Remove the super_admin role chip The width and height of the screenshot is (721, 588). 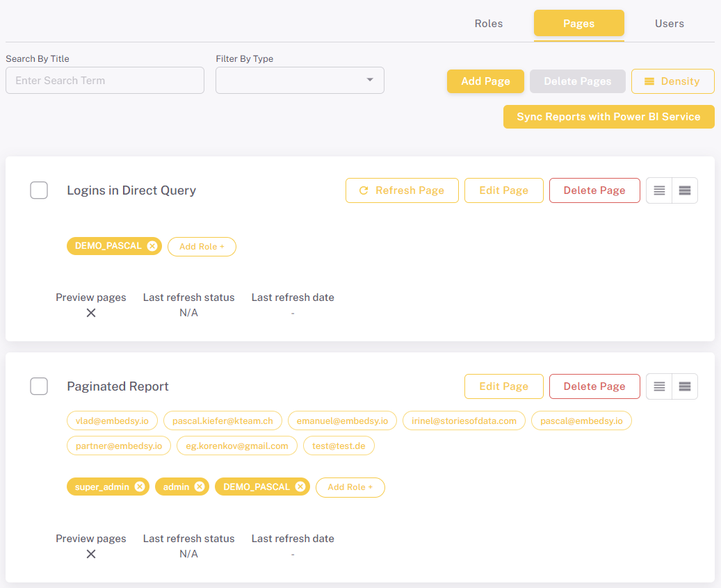(139, 487)
